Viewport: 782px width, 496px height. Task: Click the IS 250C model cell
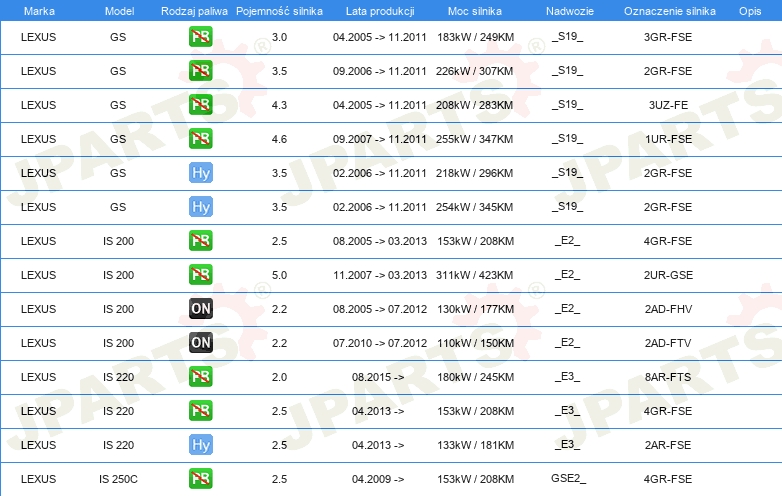coord(118,479)
